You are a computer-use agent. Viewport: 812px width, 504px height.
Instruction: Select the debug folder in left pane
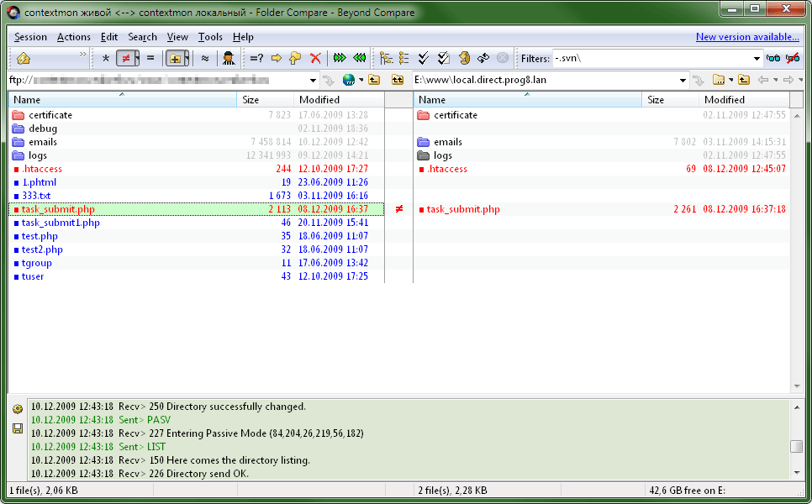197,129
